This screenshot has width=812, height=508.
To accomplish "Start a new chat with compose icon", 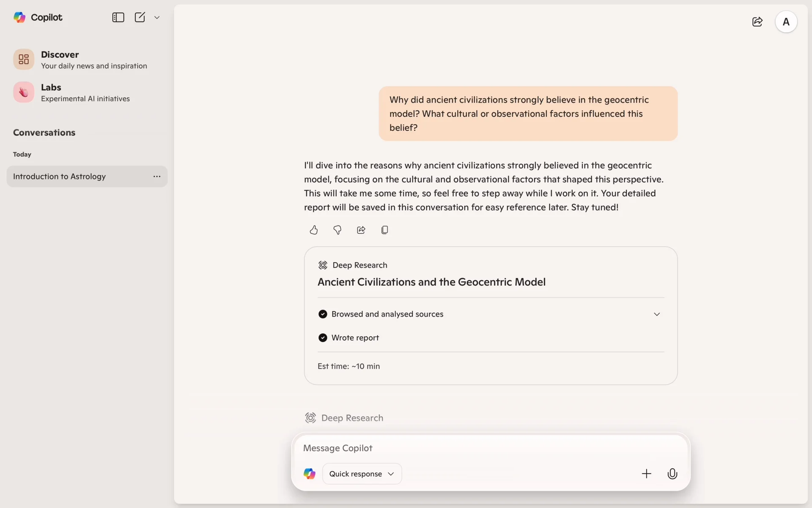I will (140, 17).
